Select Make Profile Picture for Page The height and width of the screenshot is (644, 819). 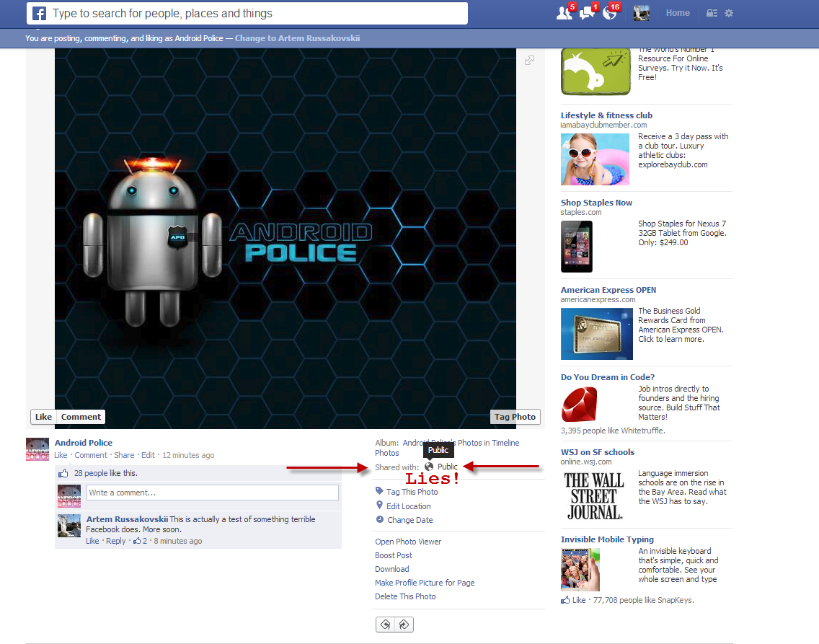(x=425, y=583)
